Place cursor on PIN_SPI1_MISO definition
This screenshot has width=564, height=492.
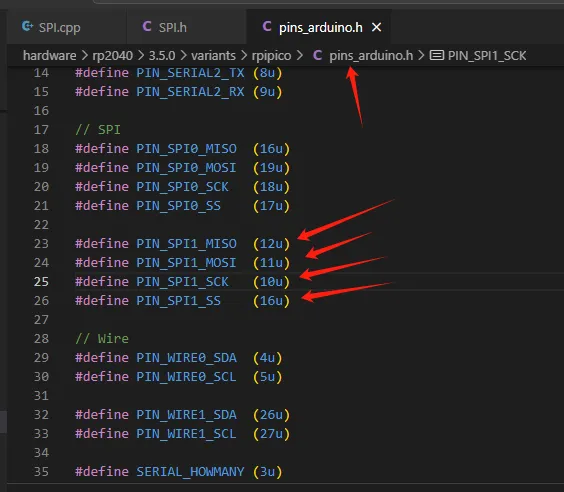(x=186, y=243)
